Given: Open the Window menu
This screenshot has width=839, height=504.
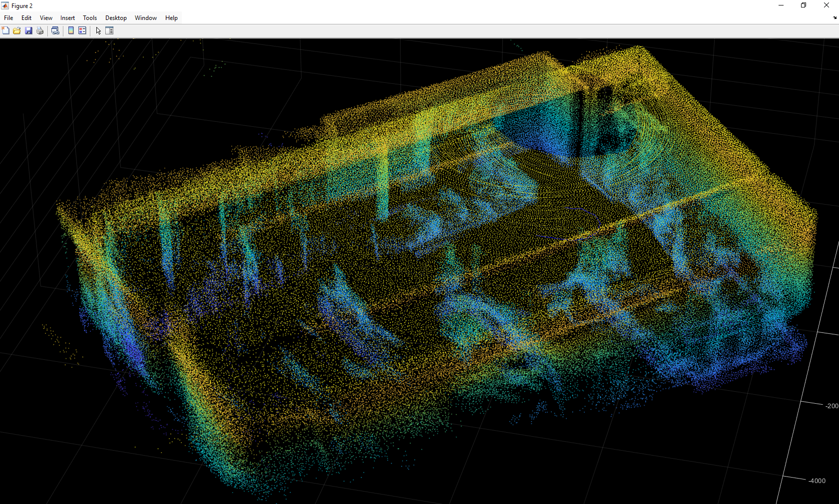Looking at the screenshot, I should click(146, 18).
